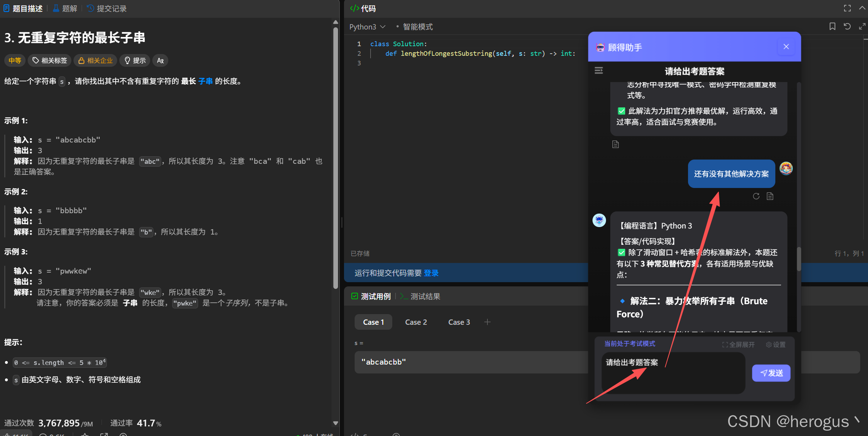Image resolution: width=868 pixels, height=436 pixels.
Task: Click the font size Ax icon
Action: [x=160, y=60]
